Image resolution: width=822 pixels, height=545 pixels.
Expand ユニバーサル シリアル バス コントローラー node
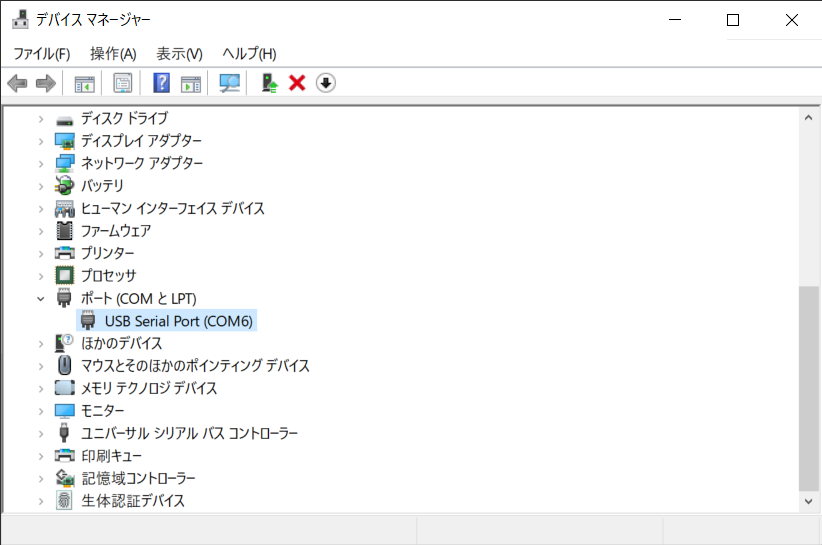[41, 433]
